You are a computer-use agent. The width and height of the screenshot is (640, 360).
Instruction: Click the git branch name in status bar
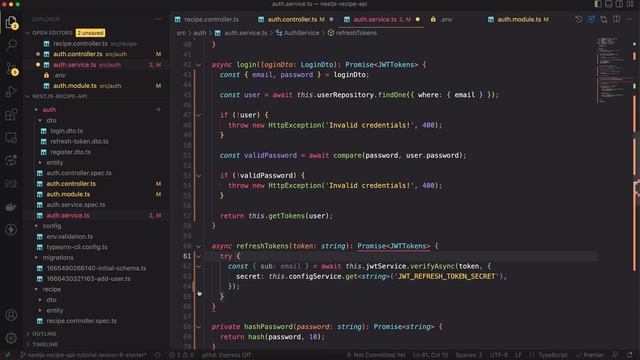(x=84, y=355)
